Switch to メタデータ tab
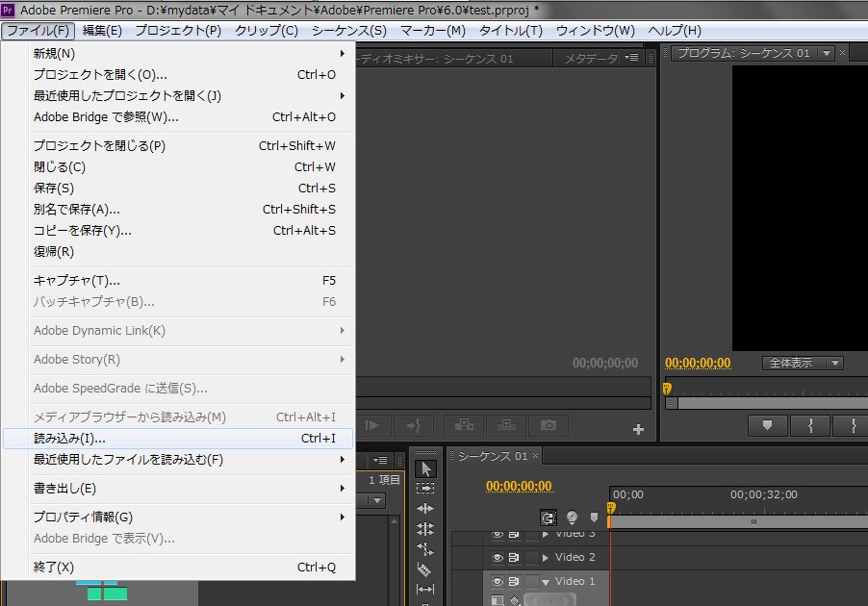Screen dimensions: 868x606 pyautogui.click(x=591, y=58)
